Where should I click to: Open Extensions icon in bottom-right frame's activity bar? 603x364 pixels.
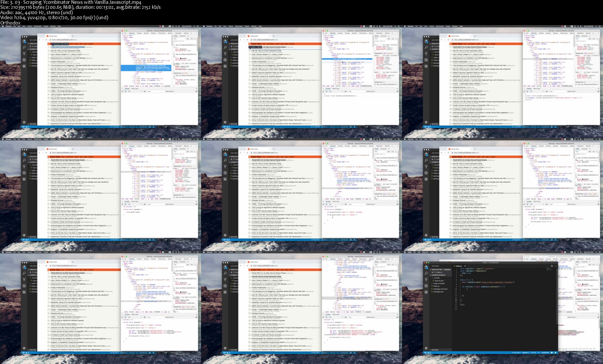(x=426, y=292)
